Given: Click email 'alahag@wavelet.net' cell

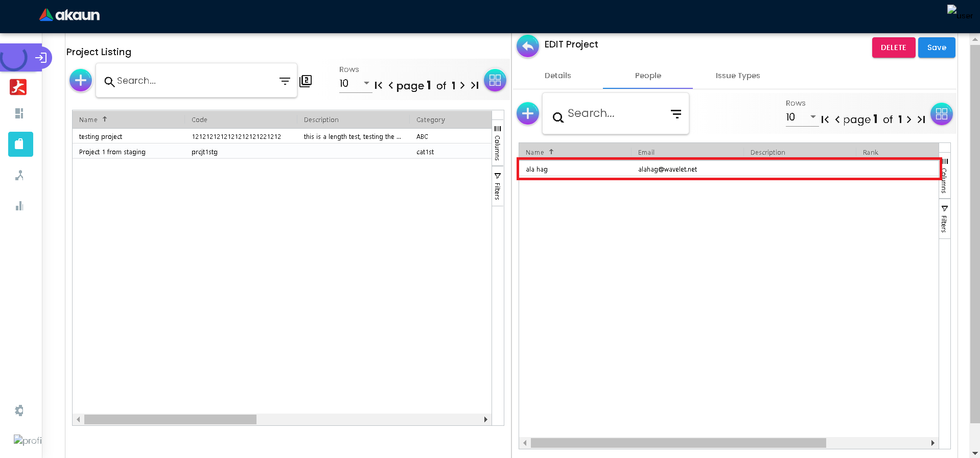Looking at the screenshot, I should (x=667, y=170).
